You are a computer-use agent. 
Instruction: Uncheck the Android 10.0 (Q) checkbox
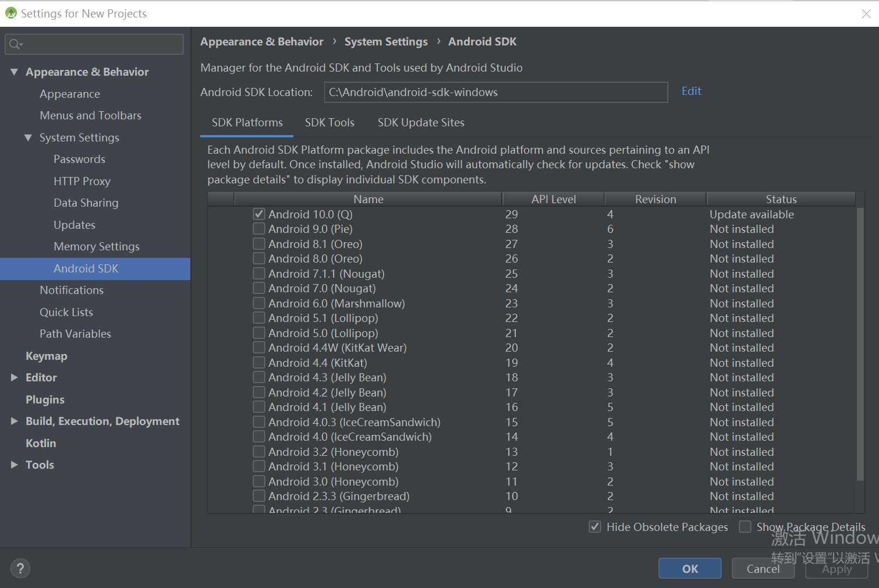(x=259, y=214)
